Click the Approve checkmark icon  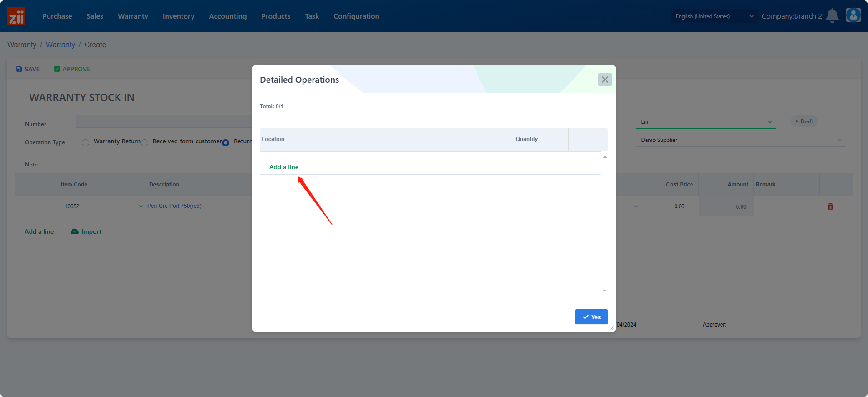pyautogui.click(x=57, y=69)
